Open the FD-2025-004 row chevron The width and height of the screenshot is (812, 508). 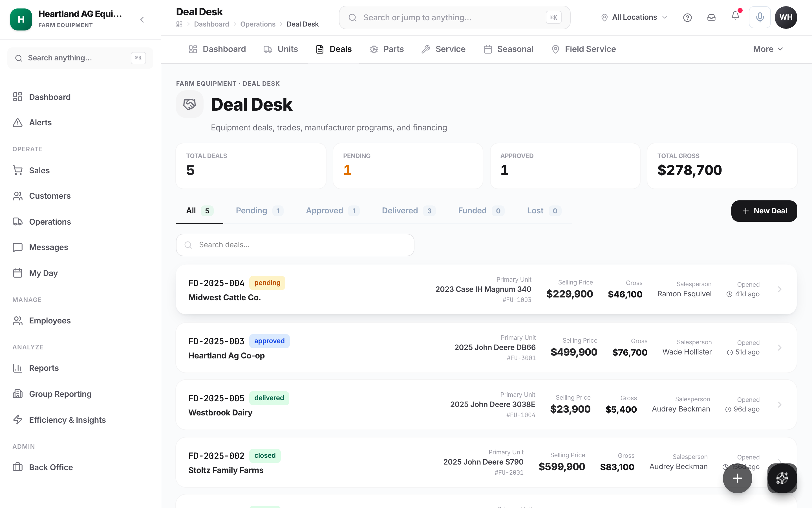780,289
